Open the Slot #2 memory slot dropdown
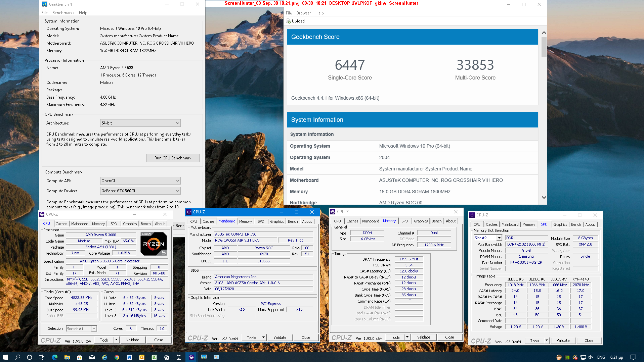This screenshot has height=362, width=644. pyautogui.click(x=488, y=238)
